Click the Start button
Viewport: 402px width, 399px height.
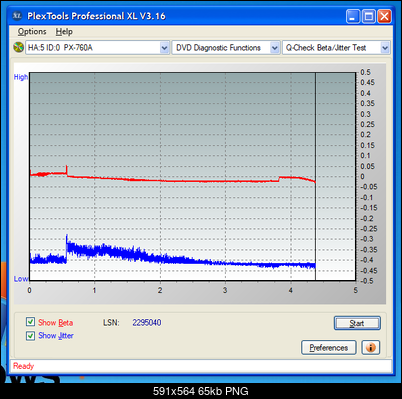[x=357, y=323]
